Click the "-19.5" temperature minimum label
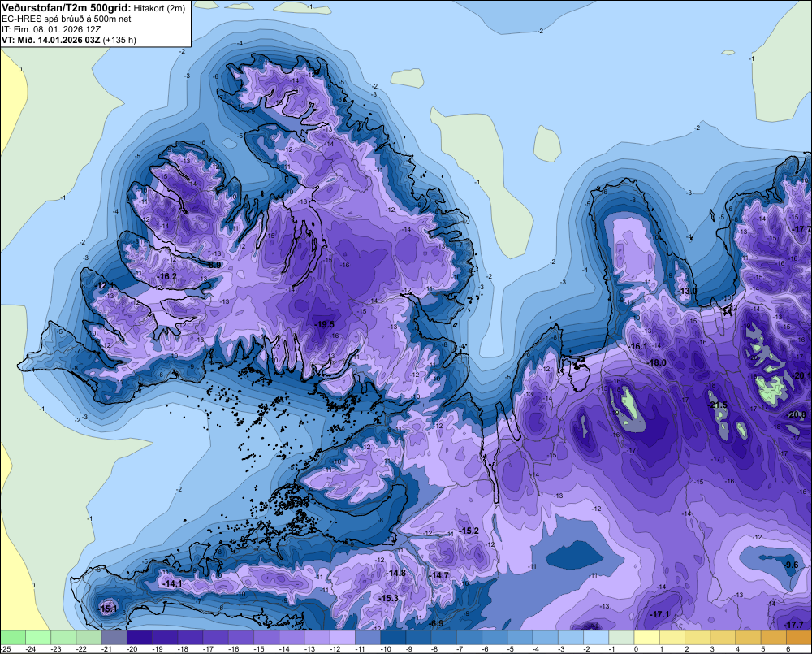 pyautogui.click(x=326, y=324)
